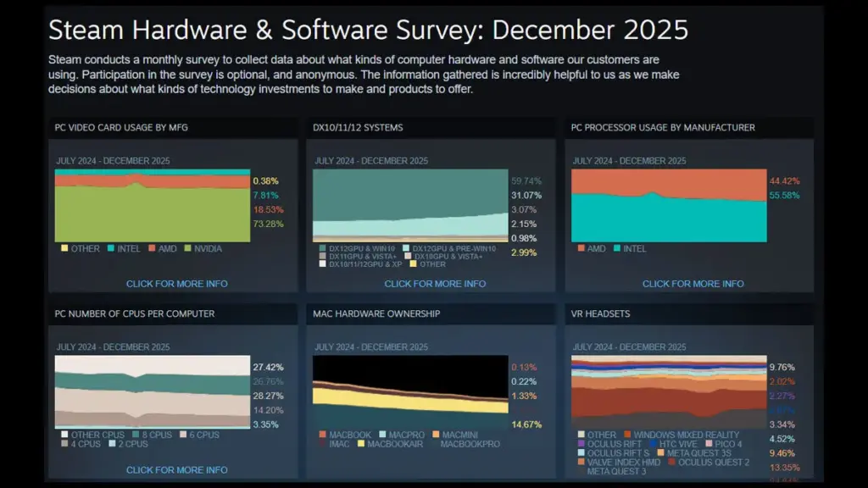
Task: Click the HTC VIVE legend icon
Action: (x=653, y=444)
